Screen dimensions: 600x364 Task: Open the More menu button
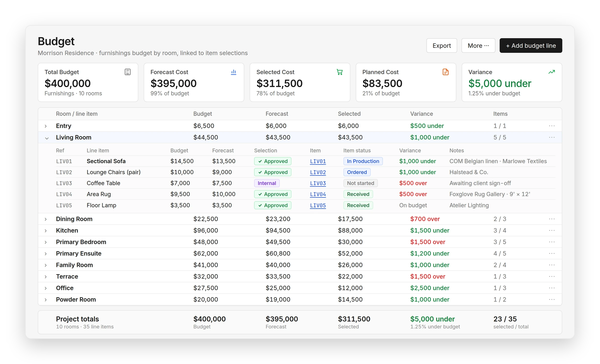click(x=478, y=45)
